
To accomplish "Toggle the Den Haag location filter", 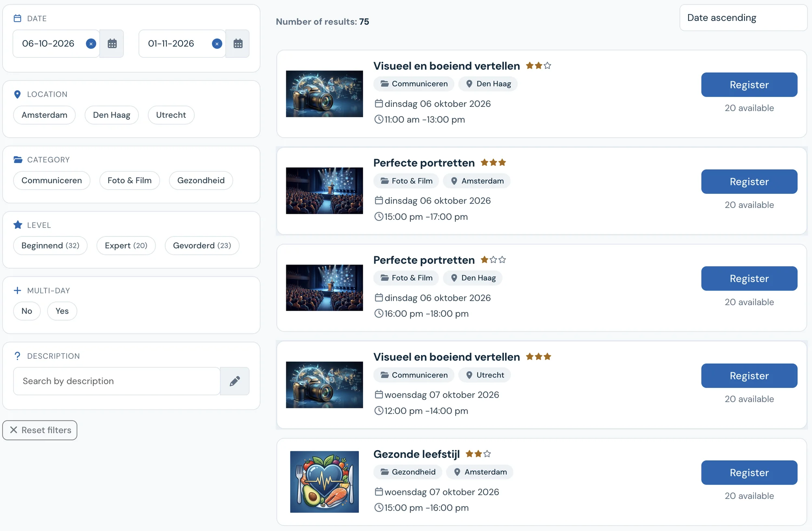I will pyautogui.click(x=112, y=115).
